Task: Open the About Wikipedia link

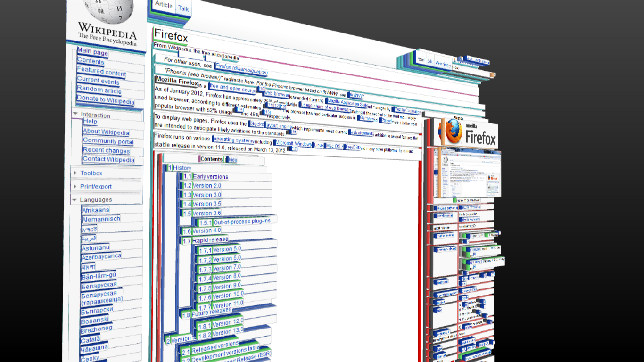Action: [106, 132]
